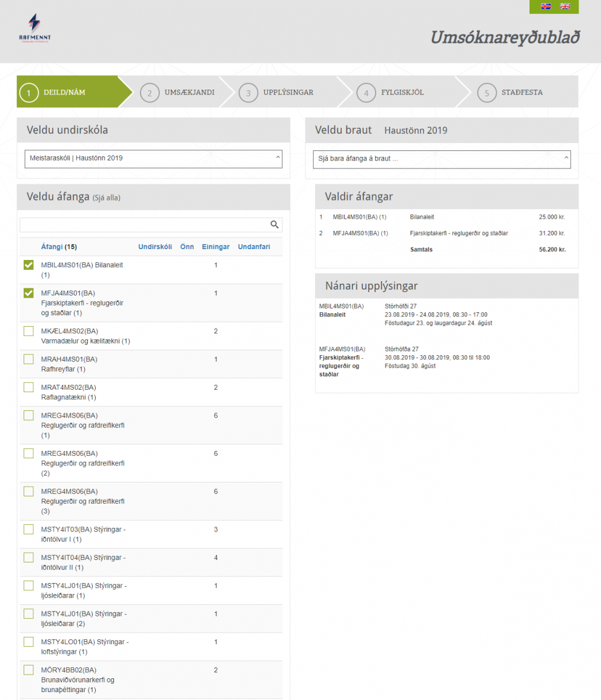Click into the course search field
The image size is (601, 700).
144,225
